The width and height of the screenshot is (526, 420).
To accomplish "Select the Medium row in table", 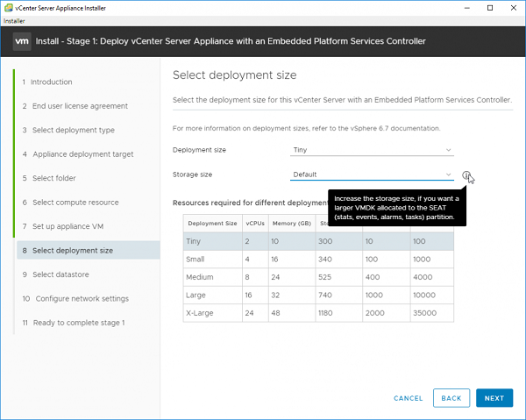I will [x=318, y=277].
